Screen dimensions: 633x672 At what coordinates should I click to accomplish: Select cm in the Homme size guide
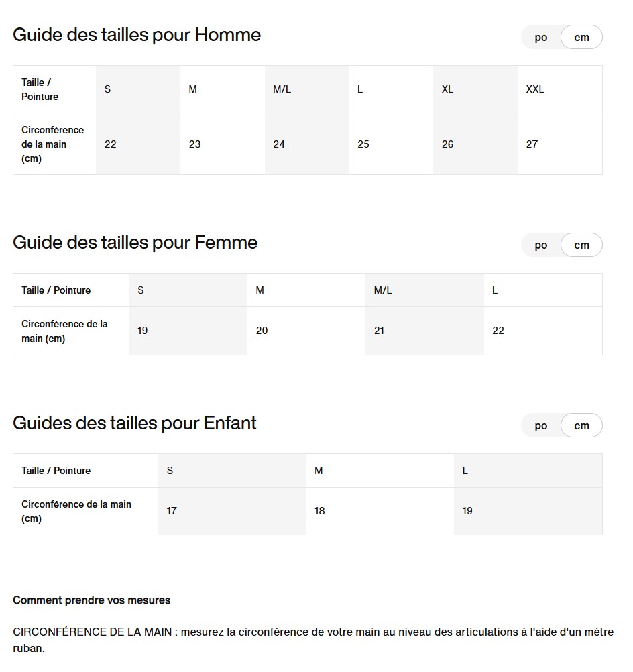[581, 38]
